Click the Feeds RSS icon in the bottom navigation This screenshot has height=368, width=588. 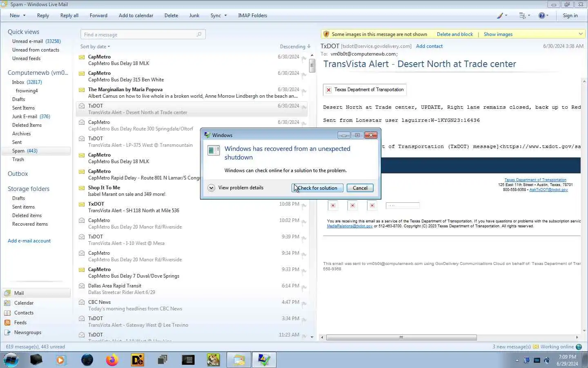pyautogui.click(x=7, y=322)
